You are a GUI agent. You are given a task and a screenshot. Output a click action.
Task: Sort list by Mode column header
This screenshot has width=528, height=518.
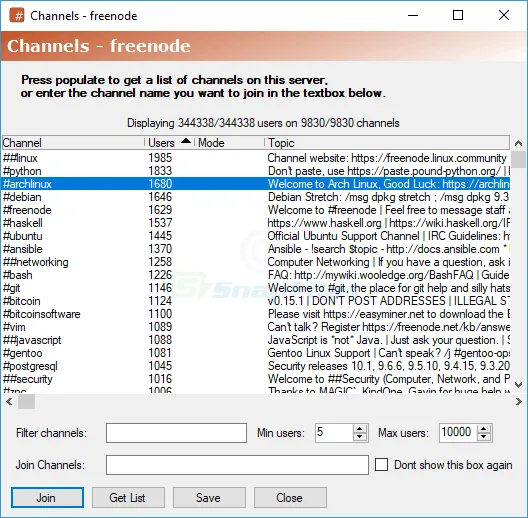pos(229,143)
